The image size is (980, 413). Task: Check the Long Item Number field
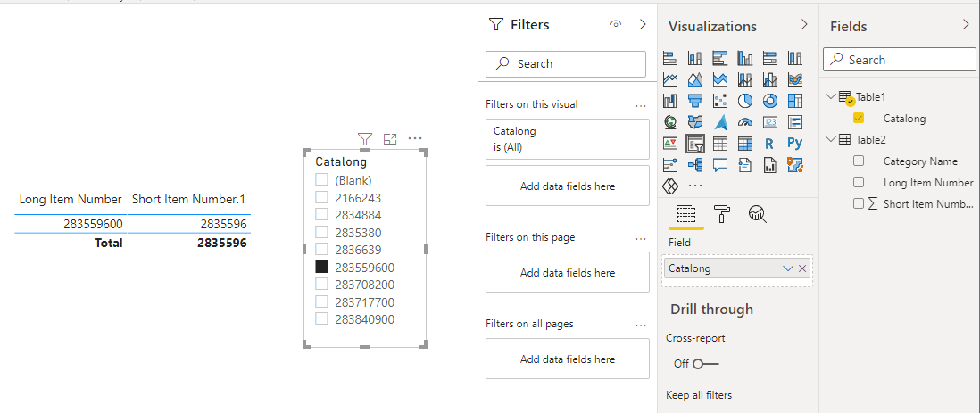point(858,182)
